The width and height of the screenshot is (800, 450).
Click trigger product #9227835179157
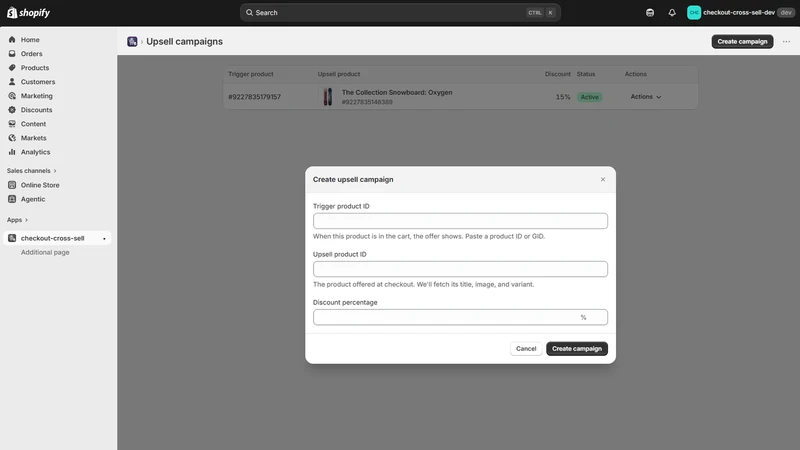[x=254, y=97]
